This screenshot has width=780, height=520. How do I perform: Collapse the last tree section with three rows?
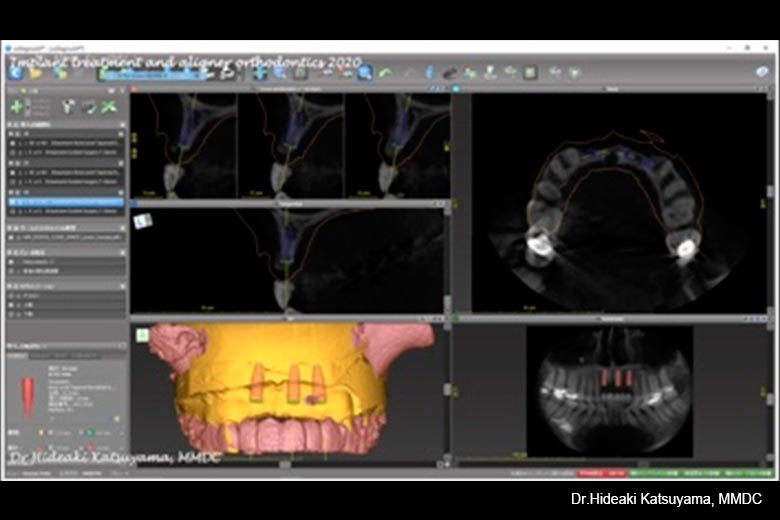click(122, 287)
